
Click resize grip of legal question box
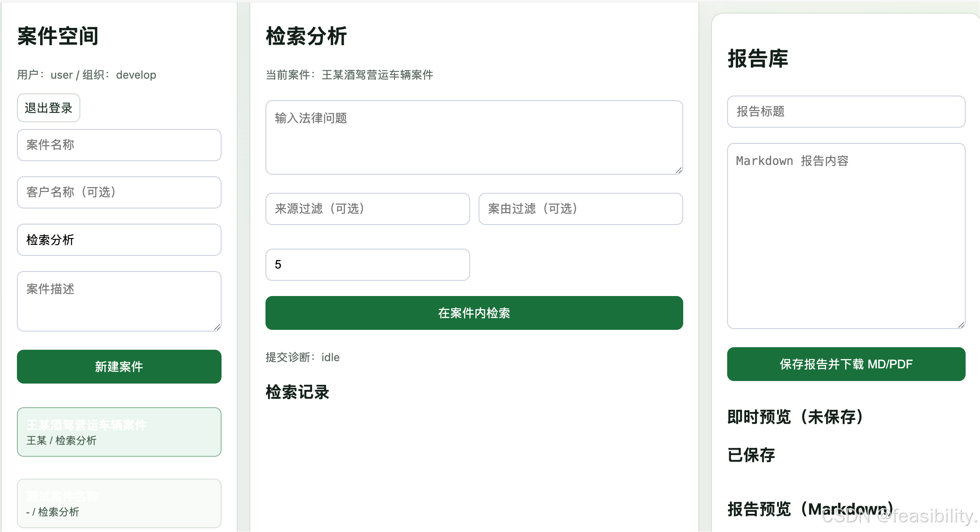(x=679, y=170)
